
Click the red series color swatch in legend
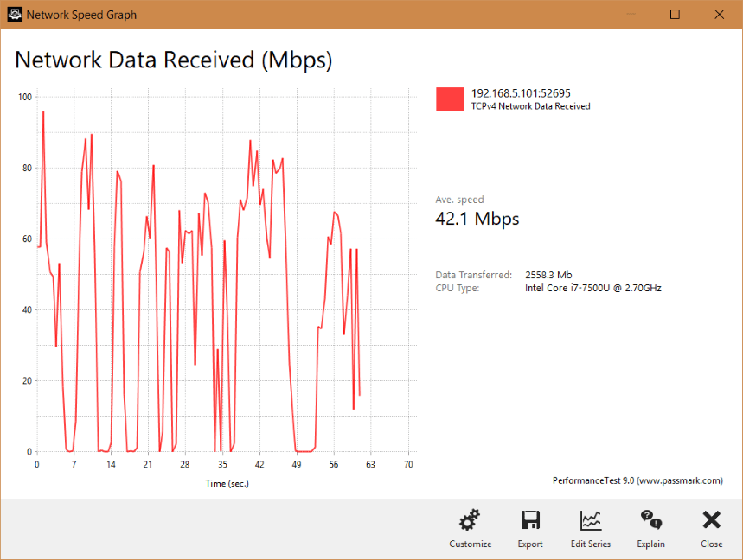pyautogui.click(x=450, y=99)
